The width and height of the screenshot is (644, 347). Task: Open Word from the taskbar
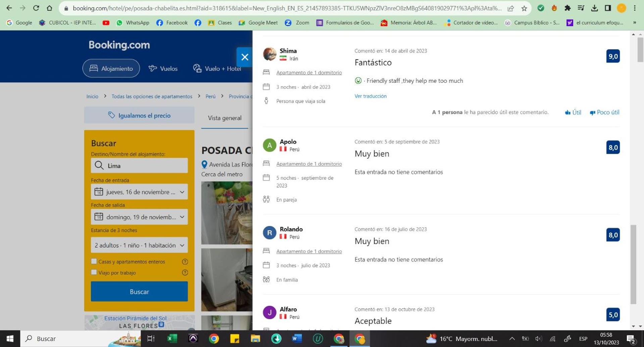coord(297,339)
